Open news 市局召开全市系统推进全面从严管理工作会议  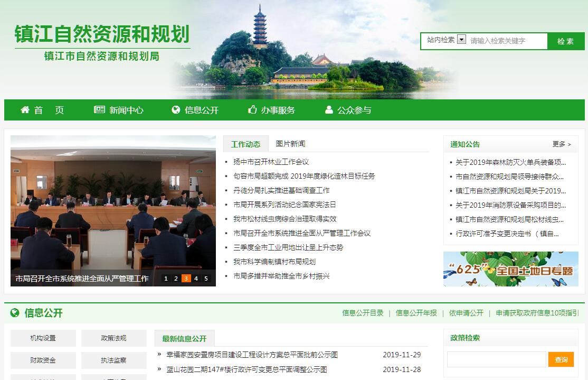(302, 233)
